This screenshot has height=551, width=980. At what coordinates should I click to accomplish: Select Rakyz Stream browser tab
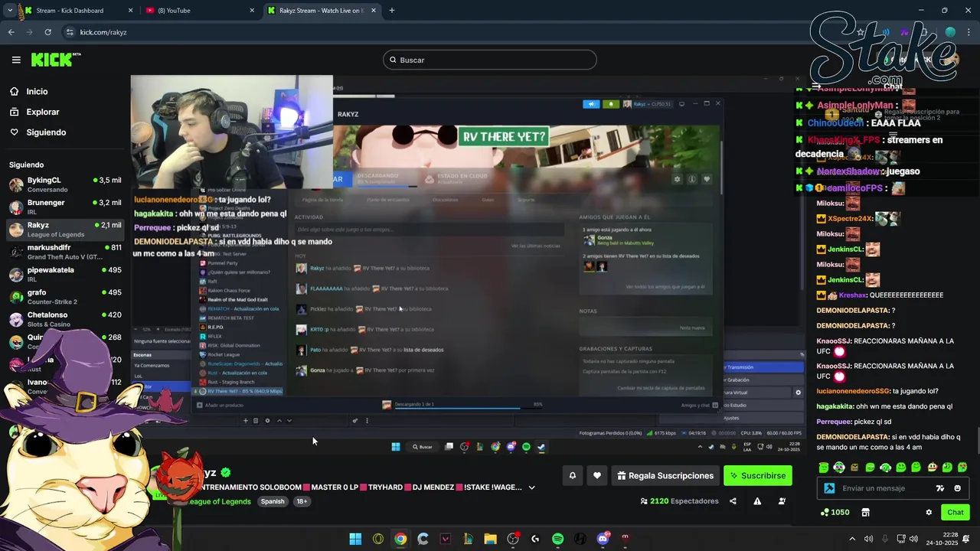click(x=321, y=11)
